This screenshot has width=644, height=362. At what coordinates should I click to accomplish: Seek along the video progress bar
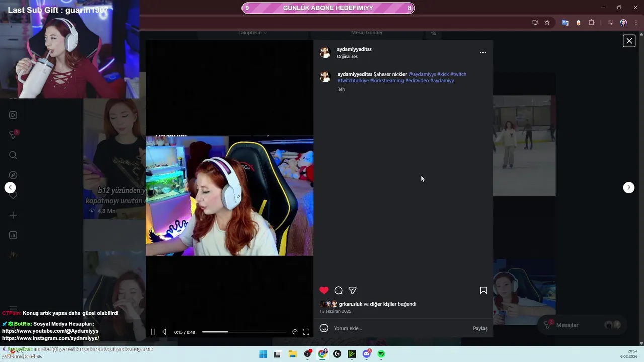pos(244,332)
